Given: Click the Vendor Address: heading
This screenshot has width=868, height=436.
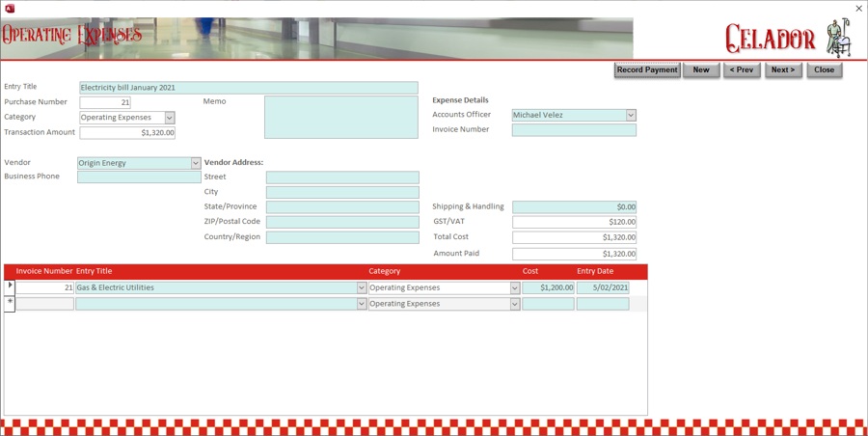Looking at the screenshot, I should [x=233, y=163].
